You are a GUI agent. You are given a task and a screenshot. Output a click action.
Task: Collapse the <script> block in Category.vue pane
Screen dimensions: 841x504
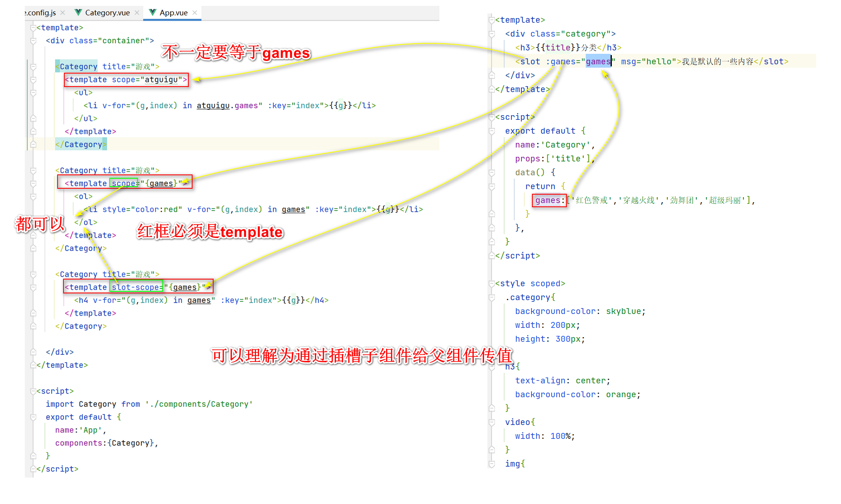(x=492, y=117)
